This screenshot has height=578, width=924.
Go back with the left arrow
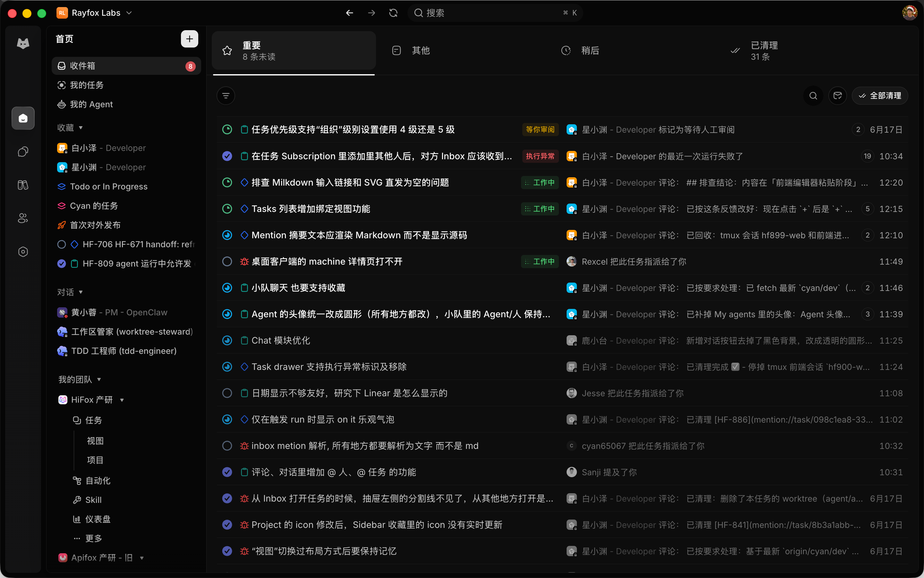[349, 13]
